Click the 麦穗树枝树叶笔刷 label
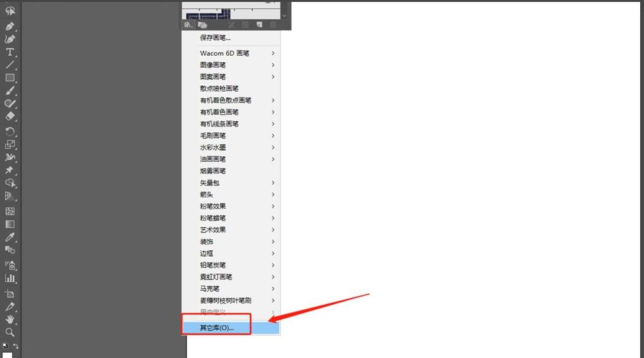This screenshot has height=358, width=644. (x=226, y=300)
